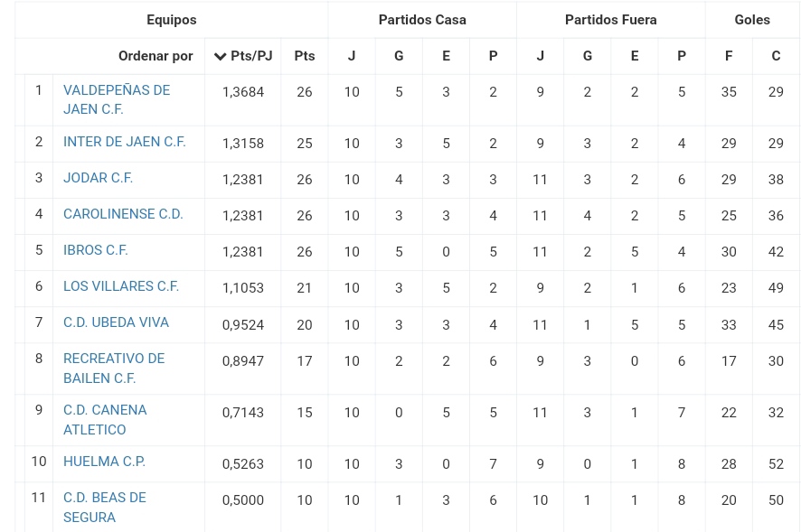The width and height of the screenshot is (801, 532).
Task: Click the Partidos Fuera group header
Action: click(x=611, y=20)
